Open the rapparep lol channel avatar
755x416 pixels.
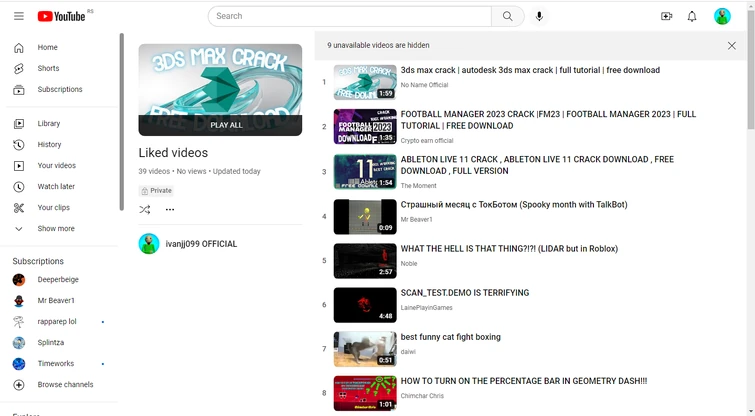19,321
